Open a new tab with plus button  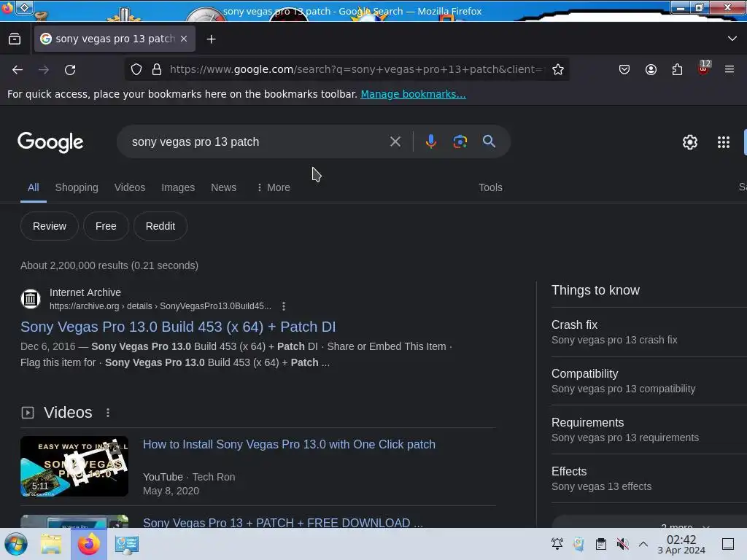(211, 39)
